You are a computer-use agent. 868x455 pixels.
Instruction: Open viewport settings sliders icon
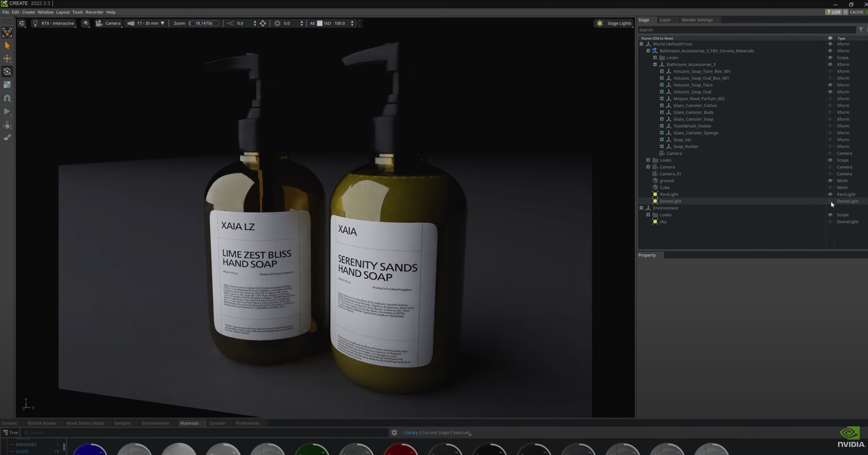tap(22, 23)
